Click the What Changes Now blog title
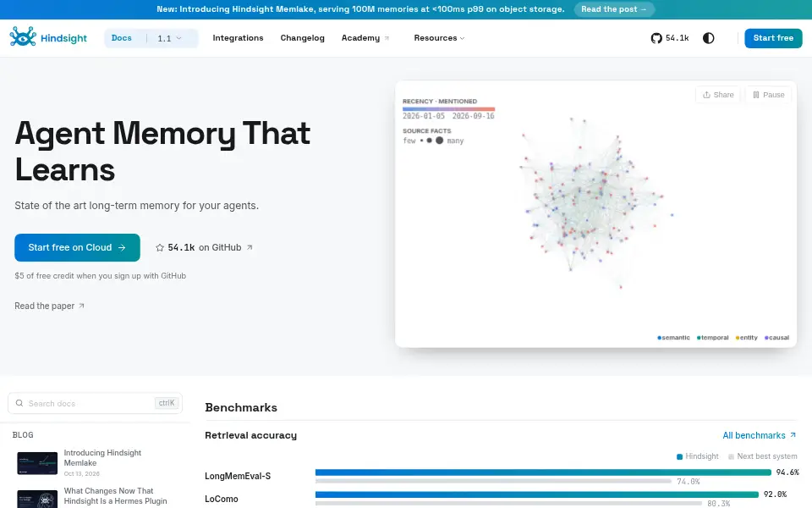Screen dimensions: 812x508 [x=116, y=496]
